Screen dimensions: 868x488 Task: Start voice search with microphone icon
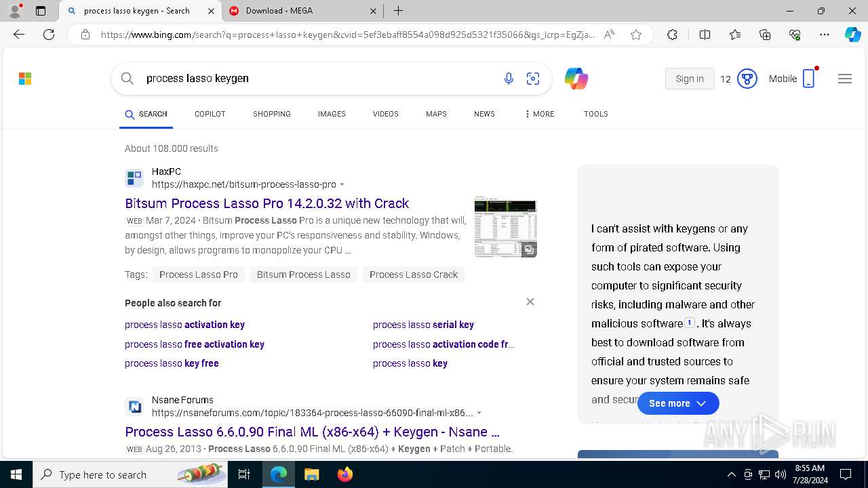[x=509, y=79]
